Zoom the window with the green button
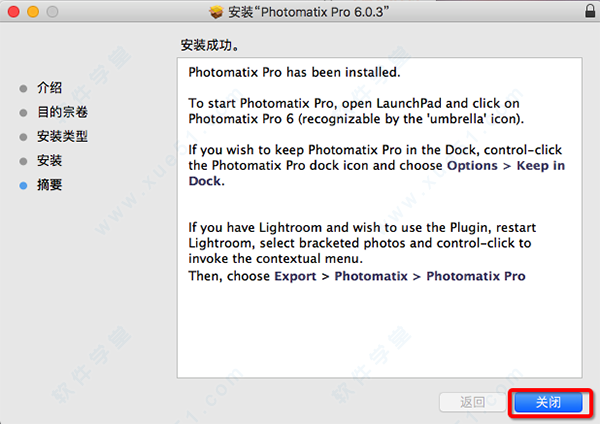600x424 pixels. click(x=52, y=14)
